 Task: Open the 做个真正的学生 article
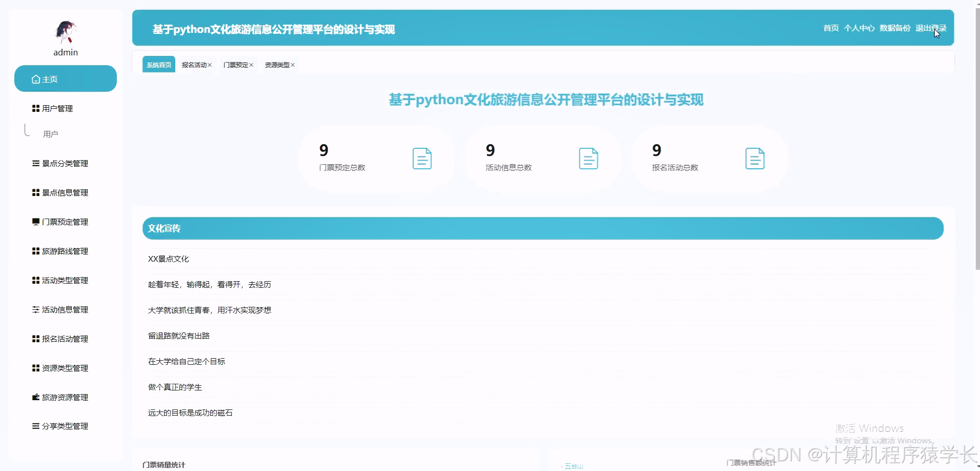point(175,387)
